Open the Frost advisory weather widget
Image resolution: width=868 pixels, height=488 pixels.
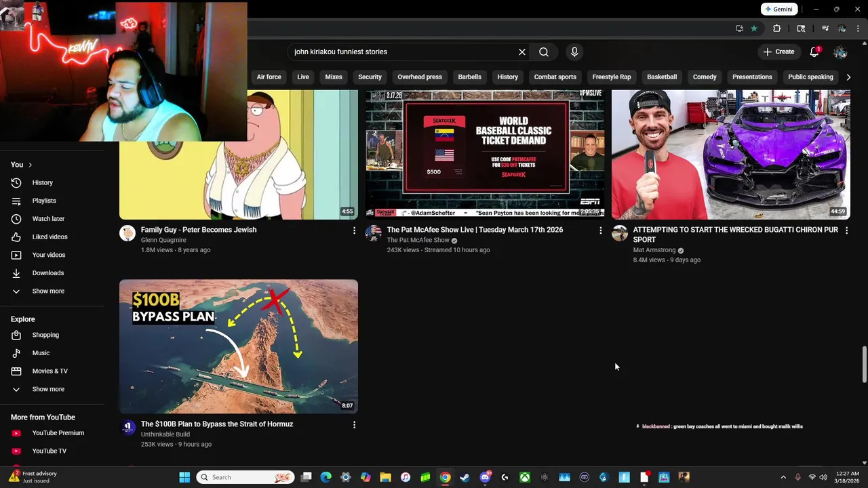pyautogui.click(x=34, y=477)
